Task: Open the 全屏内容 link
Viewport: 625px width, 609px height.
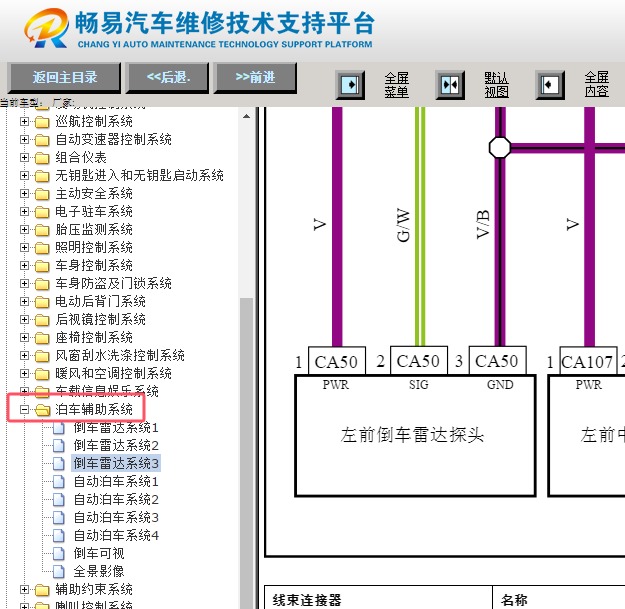Action: [x=596, y=84]
